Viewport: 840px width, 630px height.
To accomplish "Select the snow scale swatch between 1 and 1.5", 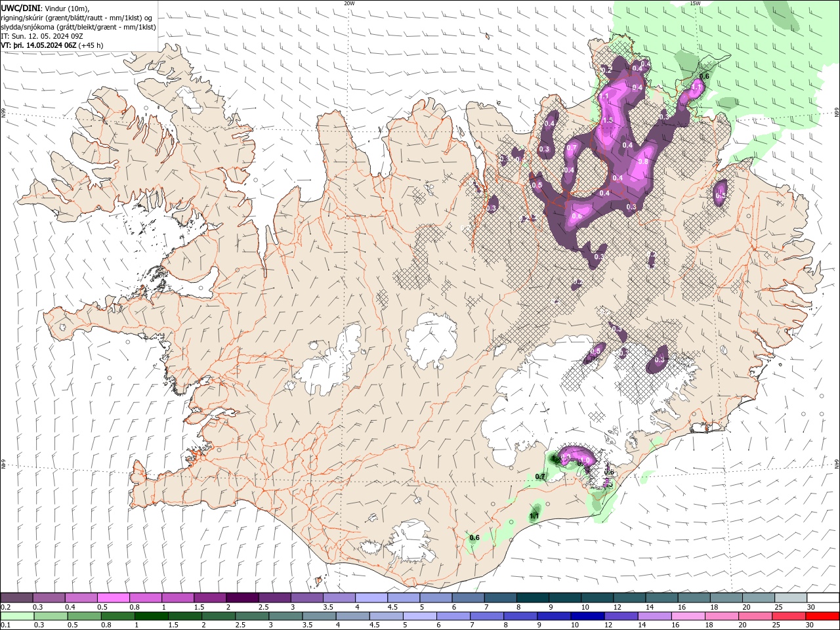I will (x=178, y=597).
